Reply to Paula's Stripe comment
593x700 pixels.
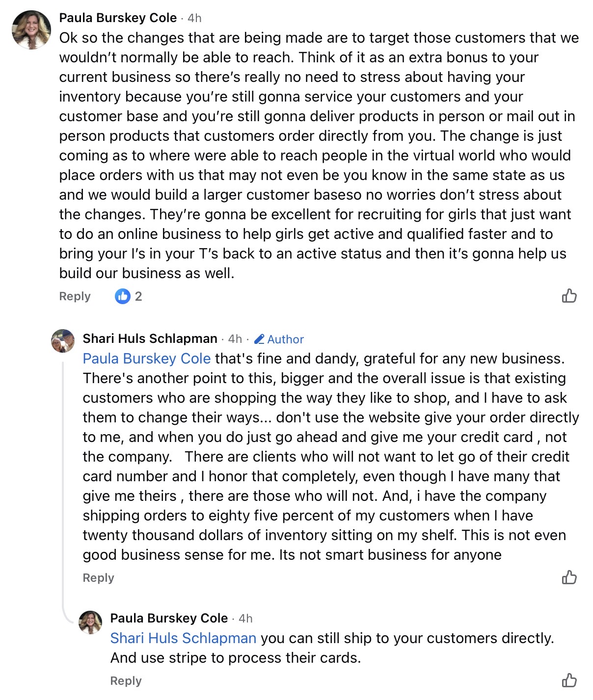(x=126, y=681)
